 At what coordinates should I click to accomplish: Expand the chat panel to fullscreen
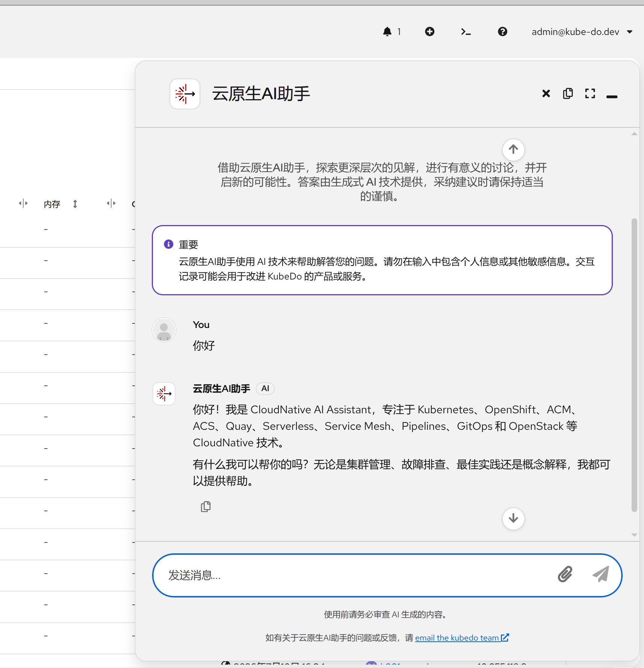click(590, 94)
